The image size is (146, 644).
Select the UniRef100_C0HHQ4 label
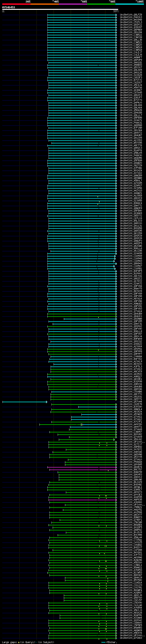131,357
